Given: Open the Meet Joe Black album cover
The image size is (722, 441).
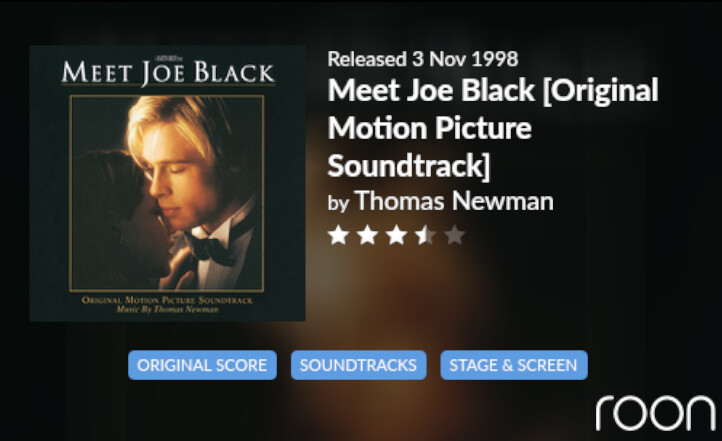Looking at the screenshot, I should 167,183.
